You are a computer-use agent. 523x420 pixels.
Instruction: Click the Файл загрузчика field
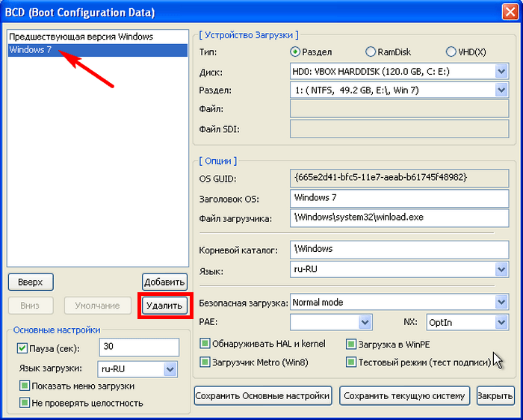click(399, 218)
